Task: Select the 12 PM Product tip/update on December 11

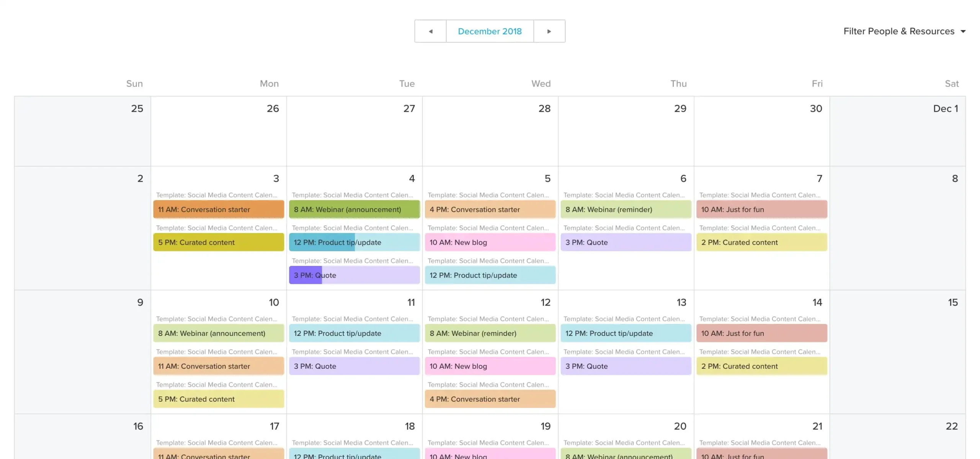Action: [354, 333]
